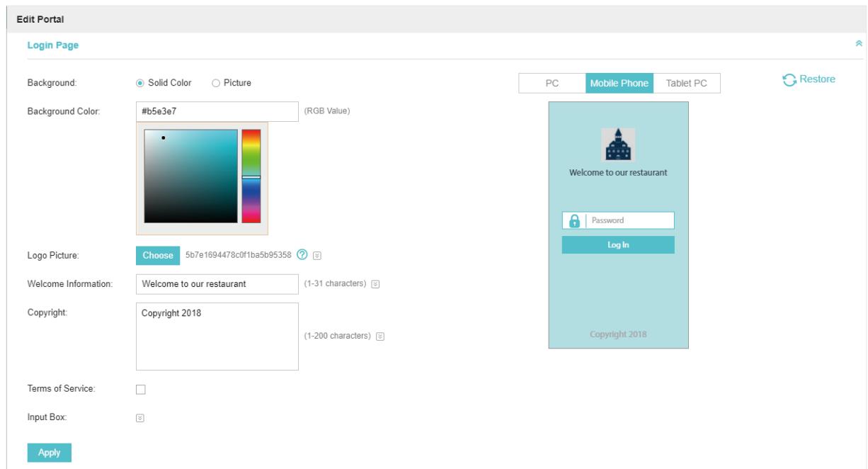Click the rainbow hue slider strip
The width and height of the screenshot is (868, 469).
(251, 176)
